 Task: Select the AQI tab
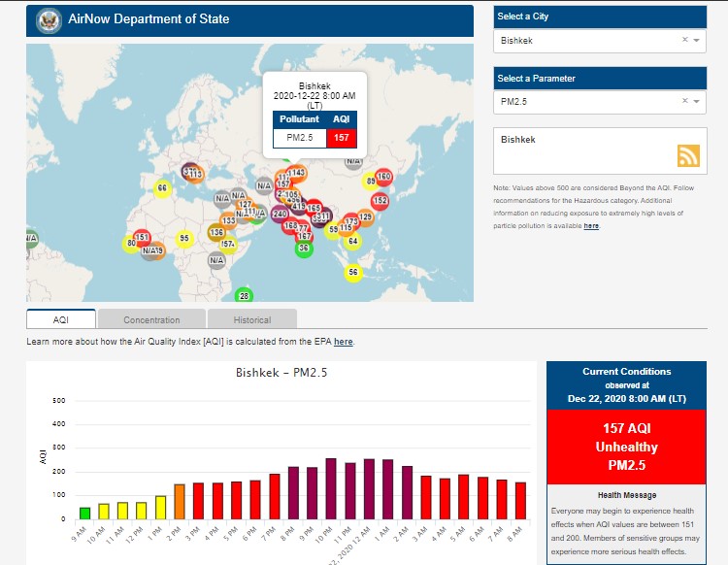(x=61, y=319)
